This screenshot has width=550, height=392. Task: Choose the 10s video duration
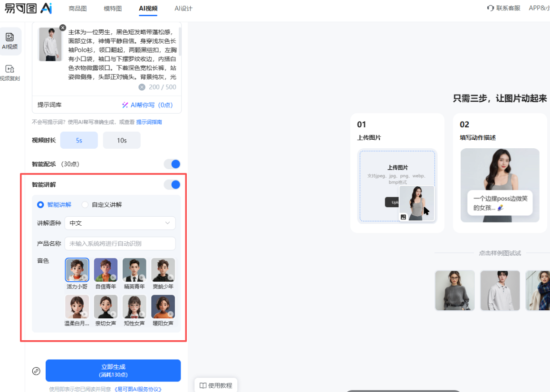click(x=122, y=140)
